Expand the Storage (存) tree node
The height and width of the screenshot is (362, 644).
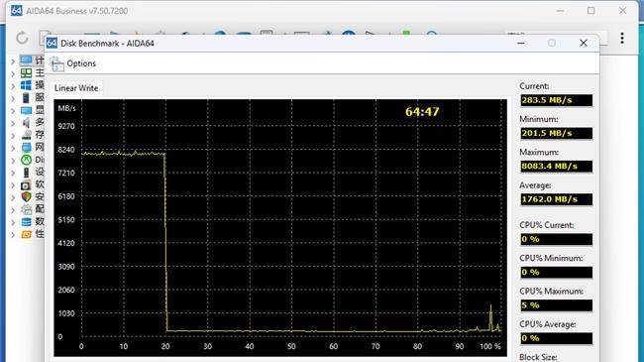[13, 136]
